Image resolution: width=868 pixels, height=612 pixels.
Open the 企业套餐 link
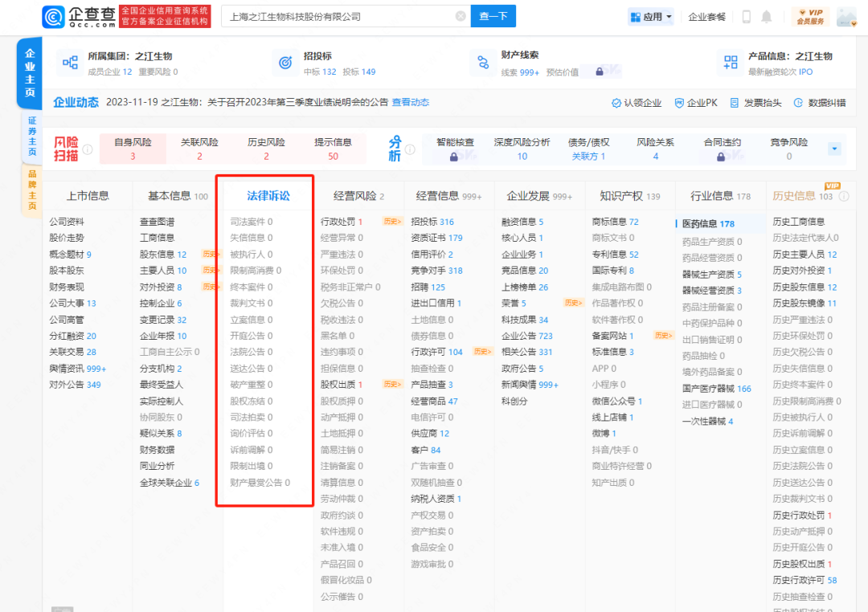[x=707, y=17]
